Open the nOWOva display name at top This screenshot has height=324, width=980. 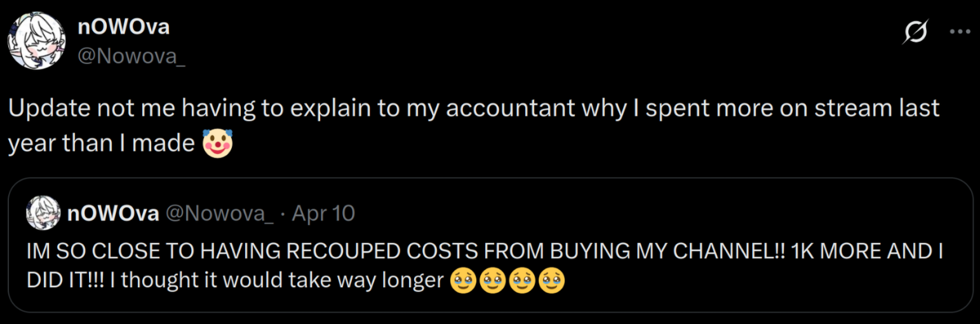tap(123, 27)
